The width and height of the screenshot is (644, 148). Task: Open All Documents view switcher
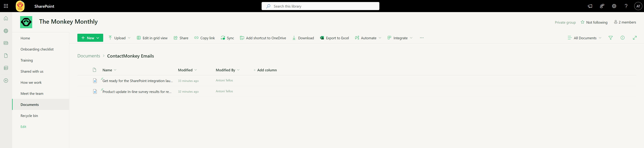584,38
